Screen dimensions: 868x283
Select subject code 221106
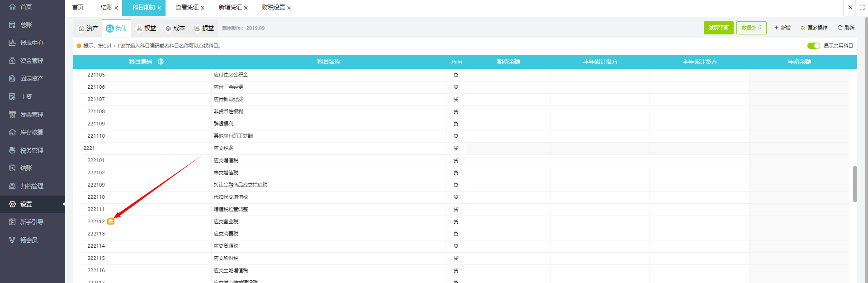96,87
